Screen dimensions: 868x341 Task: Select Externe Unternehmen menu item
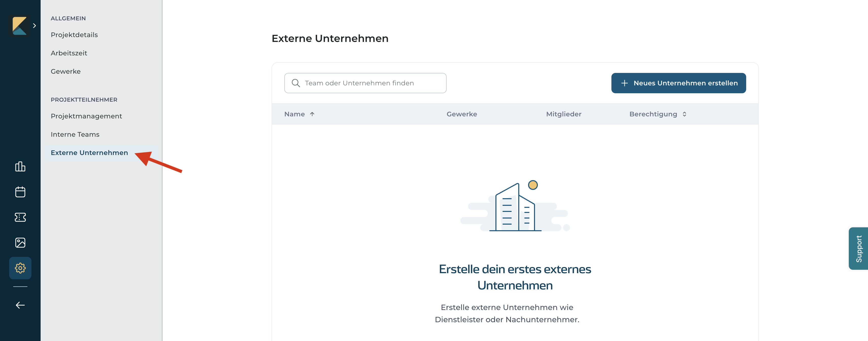(101, 153)
